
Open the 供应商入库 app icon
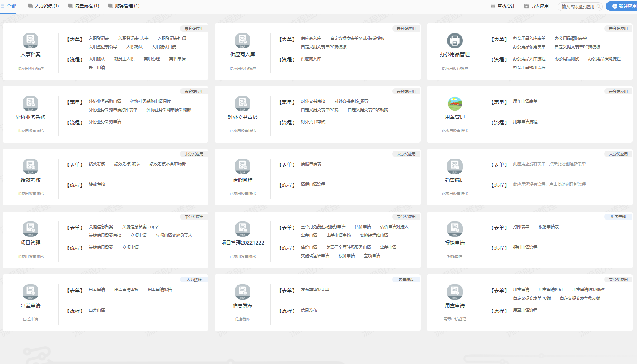pos(243,41)
